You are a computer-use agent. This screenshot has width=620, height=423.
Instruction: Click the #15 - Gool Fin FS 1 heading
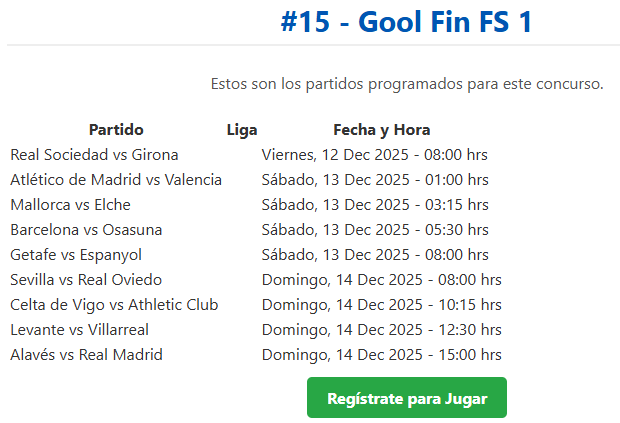pyautogui.click(x=406, y=23)
